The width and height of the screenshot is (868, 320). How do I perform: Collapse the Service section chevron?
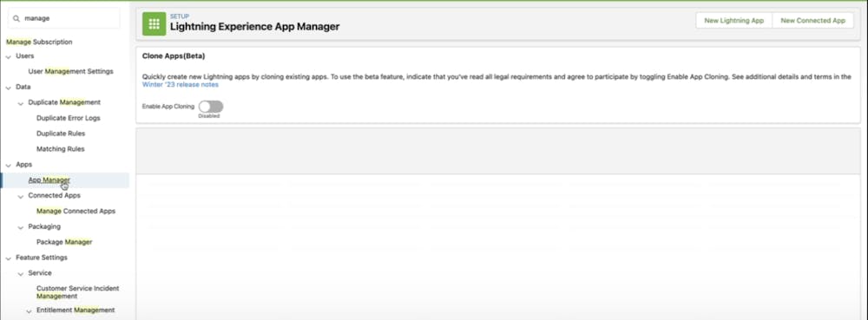pyautogui.click(x=21, y=273)
